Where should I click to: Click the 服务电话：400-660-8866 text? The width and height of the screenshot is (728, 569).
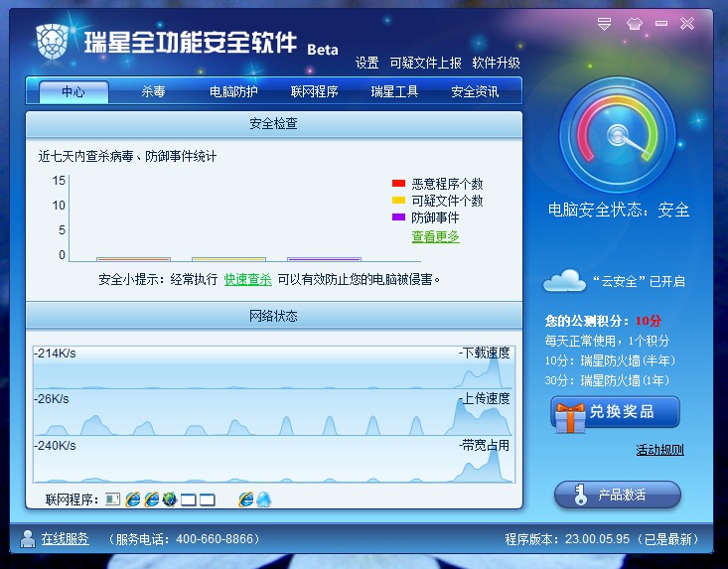pyautogui.click(x=185, y=539)
